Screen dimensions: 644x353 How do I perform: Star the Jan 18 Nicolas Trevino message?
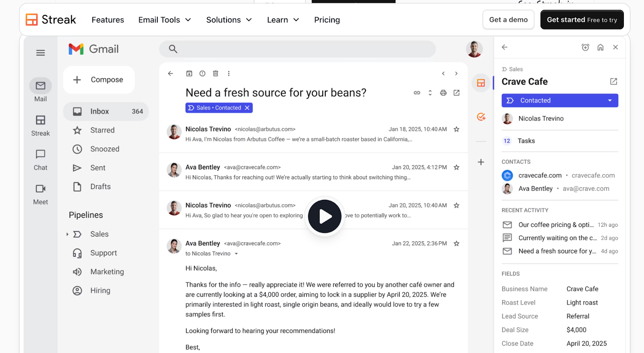[x=456, y=129]
